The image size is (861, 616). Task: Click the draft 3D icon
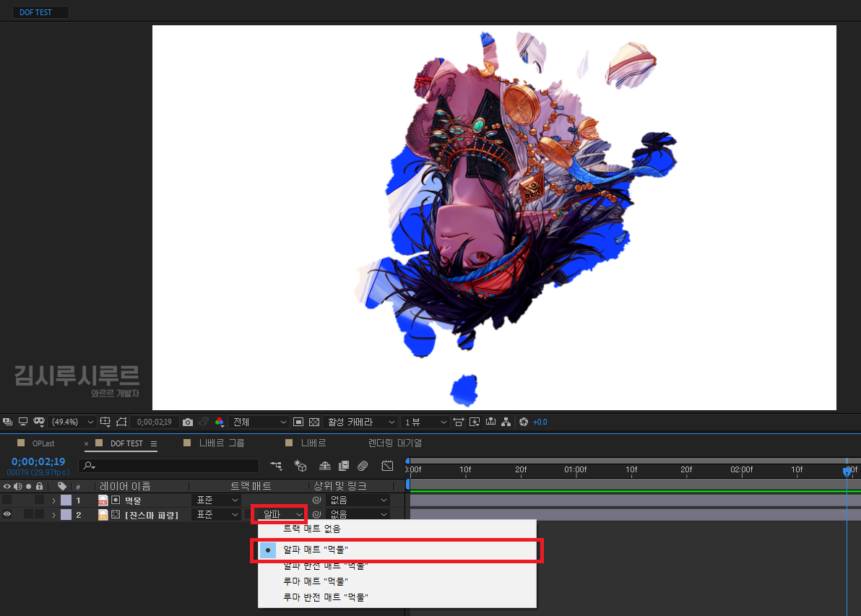coord(300,466)
